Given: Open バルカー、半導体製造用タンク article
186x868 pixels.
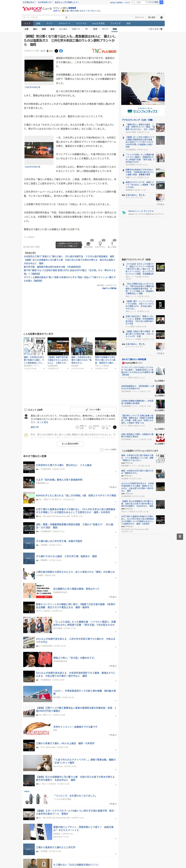Looking at the screenshot, I should point(84,692).
